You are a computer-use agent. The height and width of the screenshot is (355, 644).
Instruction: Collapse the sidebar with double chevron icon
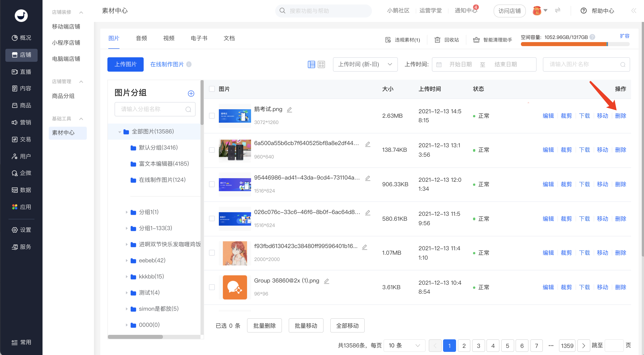[633, 11]
